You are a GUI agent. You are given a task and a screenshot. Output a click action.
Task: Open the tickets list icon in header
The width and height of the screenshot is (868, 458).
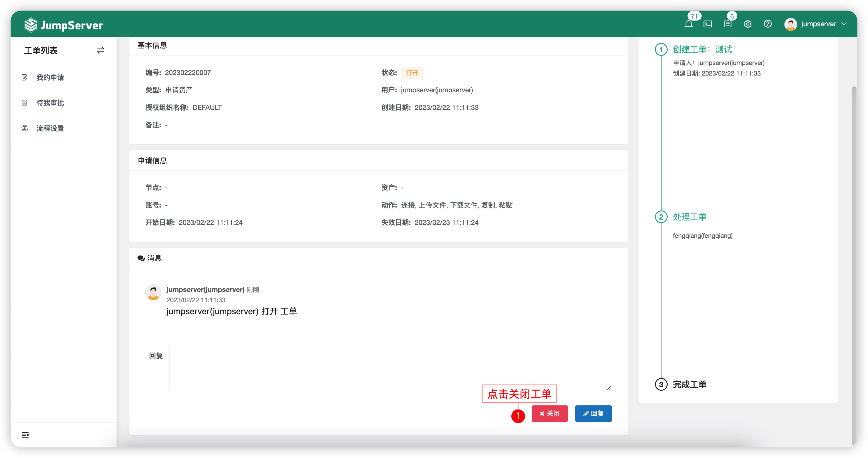(x=727, y=24)
